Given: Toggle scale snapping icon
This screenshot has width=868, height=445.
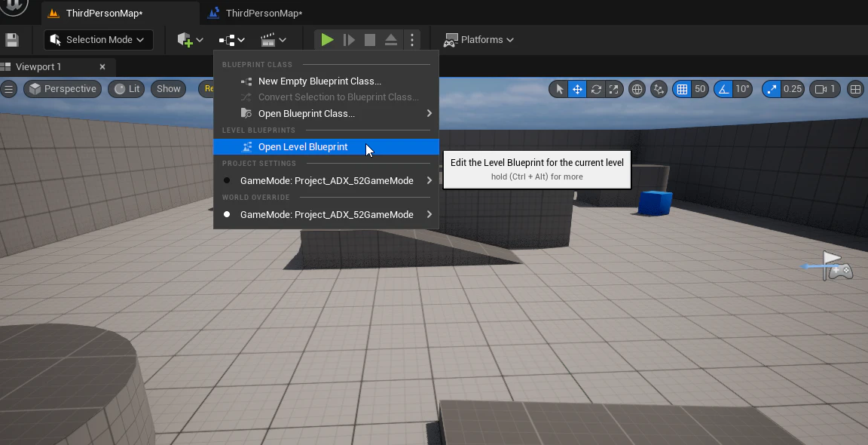Looking at the screenshot, I should tap(771, 89).
